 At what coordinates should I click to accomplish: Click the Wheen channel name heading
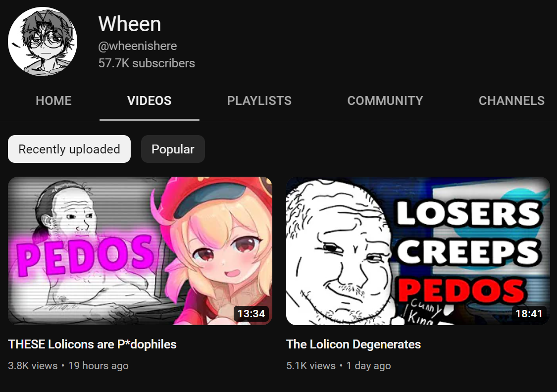click(x=130, y=24)
